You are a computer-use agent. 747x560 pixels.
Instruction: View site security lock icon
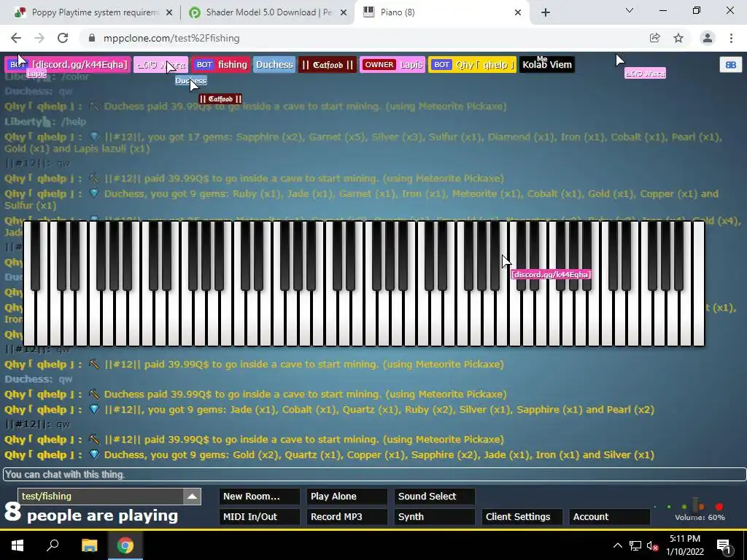[x=92, y=38]
